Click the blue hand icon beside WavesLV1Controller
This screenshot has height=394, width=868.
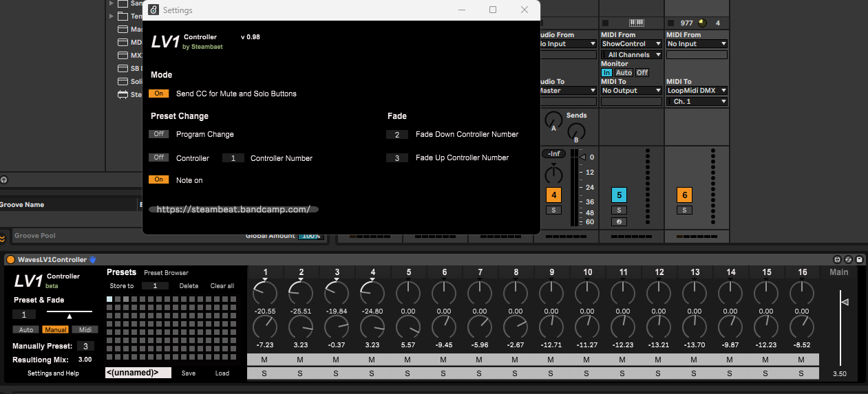[93, 260]
